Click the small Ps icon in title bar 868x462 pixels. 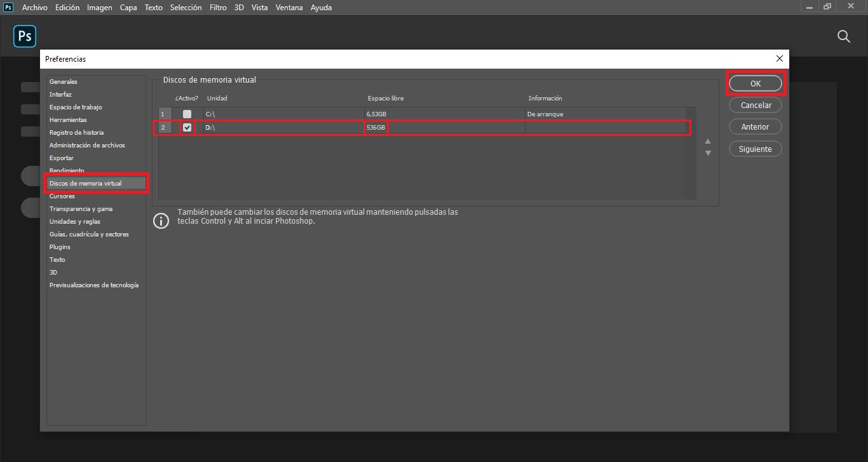8,7
